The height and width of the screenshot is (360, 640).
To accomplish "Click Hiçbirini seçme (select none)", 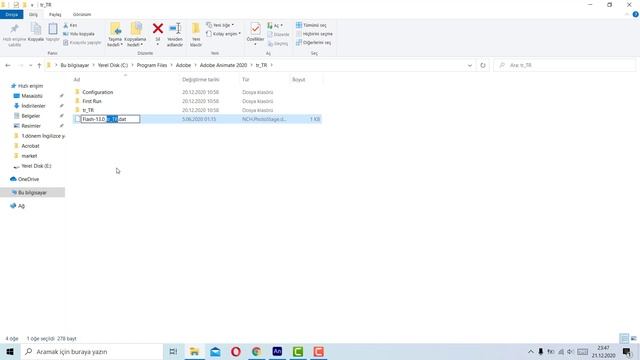I will [314, 34].
